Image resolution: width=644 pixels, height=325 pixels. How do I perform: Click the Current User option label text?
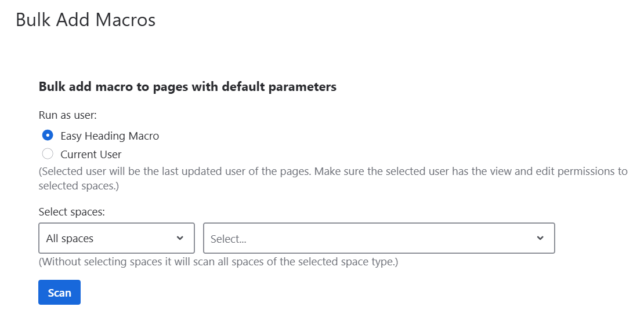click(x=91, y=154)
